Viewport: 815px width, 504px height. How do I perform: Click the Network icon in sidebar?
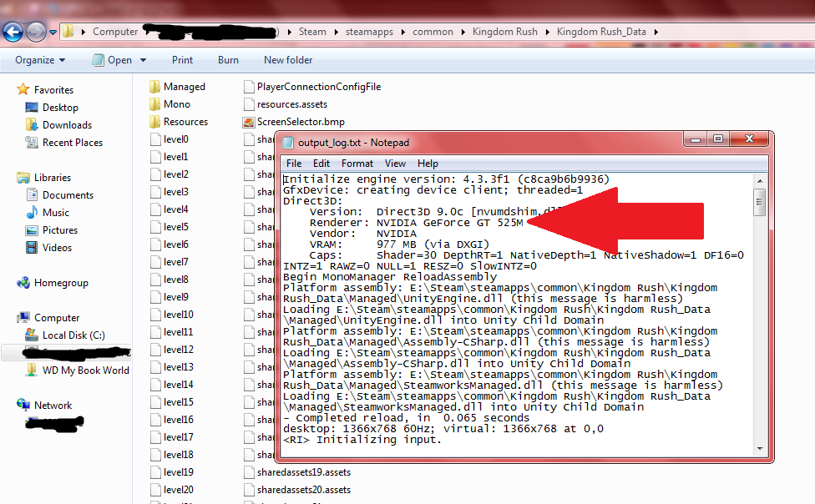point(23,405)
